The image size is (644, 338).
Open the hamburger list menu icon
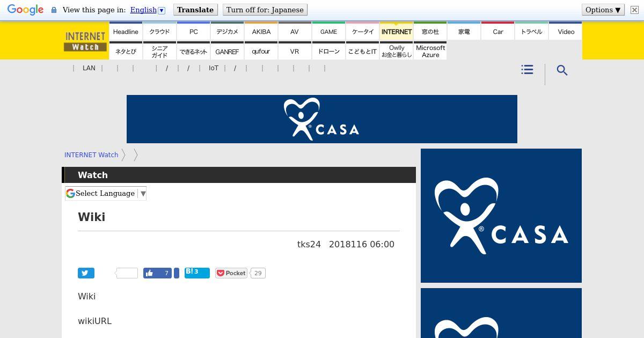pos(527,70)
